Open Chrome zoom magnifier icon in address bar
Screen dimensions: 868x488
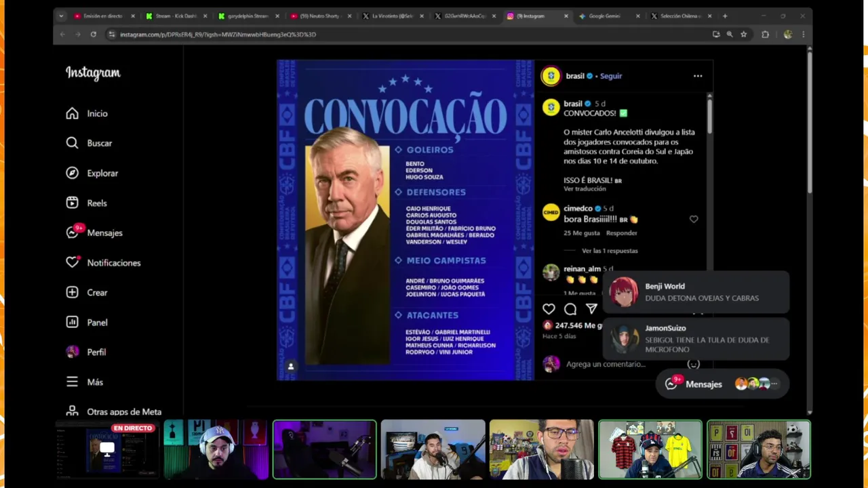coord(730,34)
